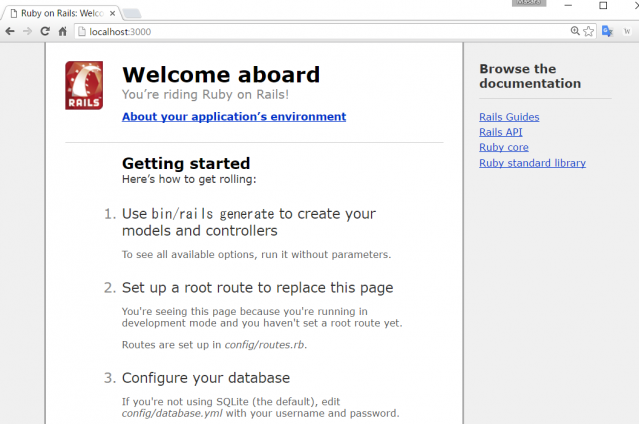Open About your application's environment link

234,117
